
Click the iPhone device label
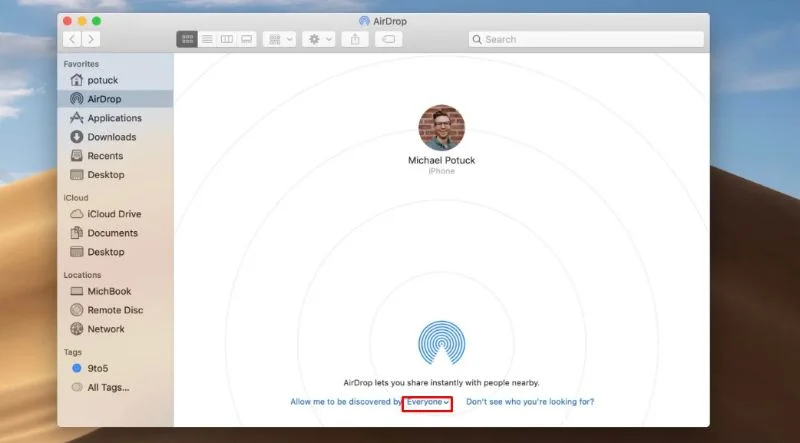441,171
